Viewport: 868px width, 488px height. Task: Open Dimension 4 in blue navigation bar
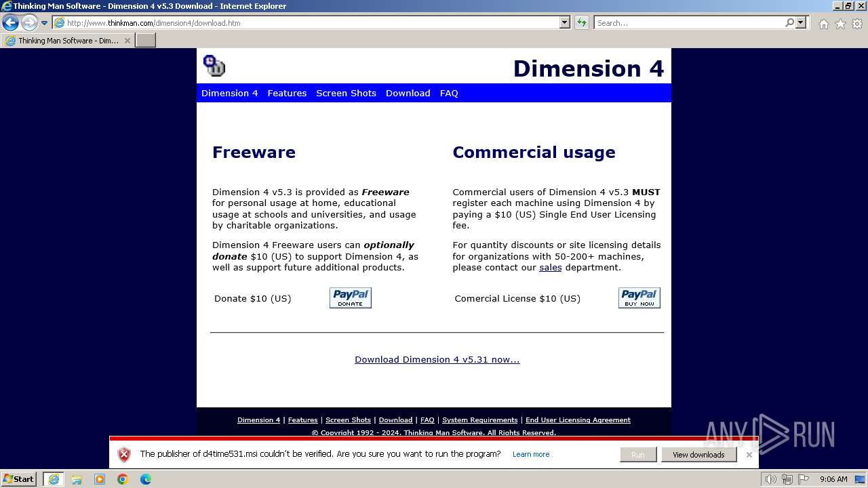pyautogui.click(x=229, y=93)
